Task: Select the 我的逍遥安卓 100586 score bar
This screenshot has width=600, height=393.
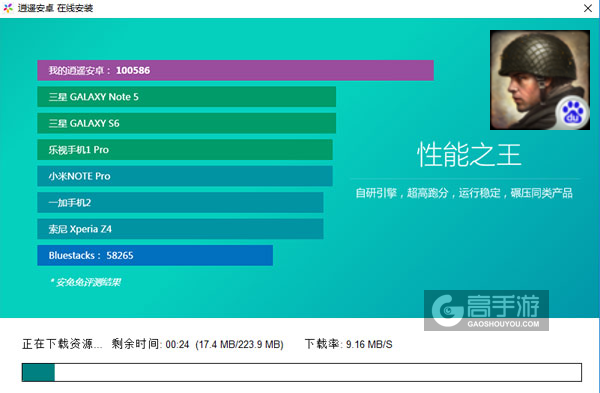Action: click(235, 70)
